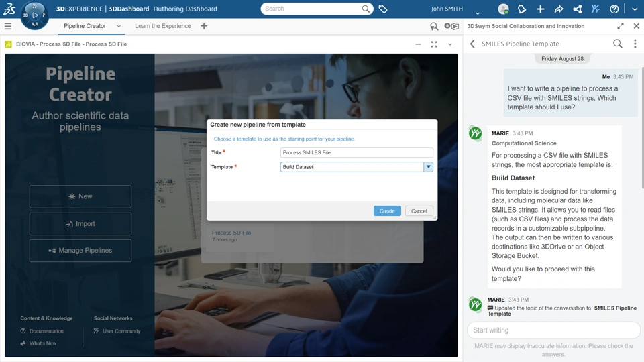The image size is (644, 362).
Task: Open the notifications tag icon in header
Action: (522, 9)
